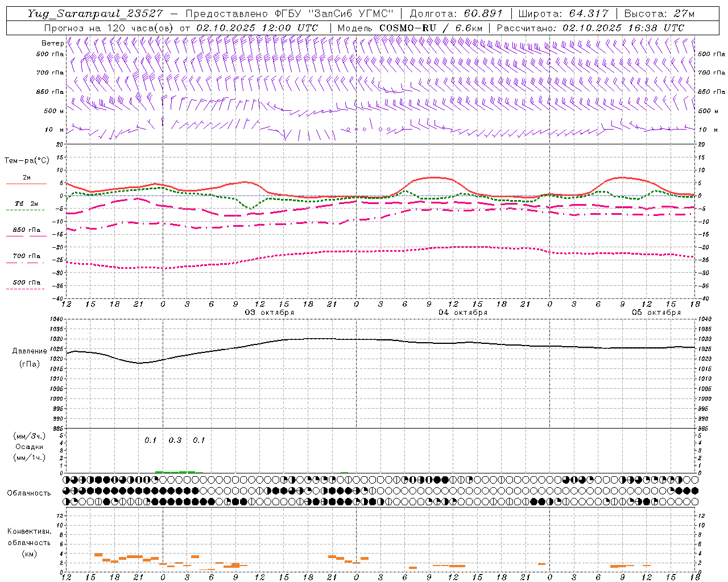Screen dimensions: 728x582
Task: Click the '05 октября' date label
Action: point(656,313)
